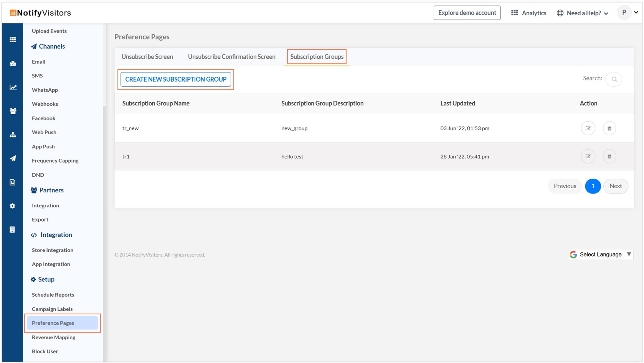The width and height of the screenshot is (644, 363).
Task: Open Block User in sidebar
Action: (x=45, y=351)
